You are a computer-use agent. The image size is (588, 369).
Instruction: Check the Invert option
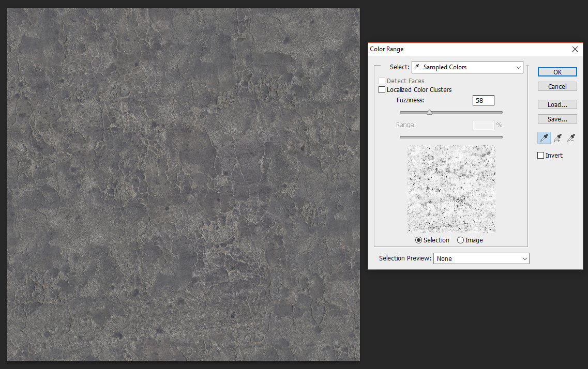point(540,155)
